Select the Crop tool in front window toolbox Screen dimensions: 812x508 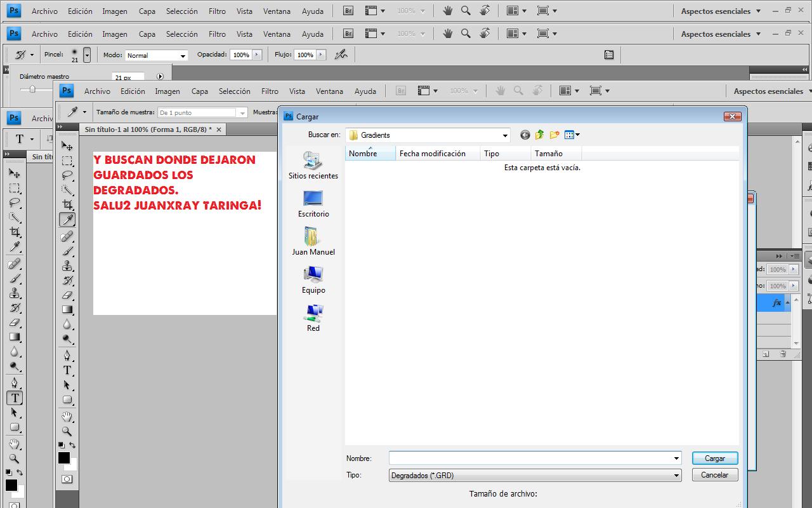click(67, 204)
